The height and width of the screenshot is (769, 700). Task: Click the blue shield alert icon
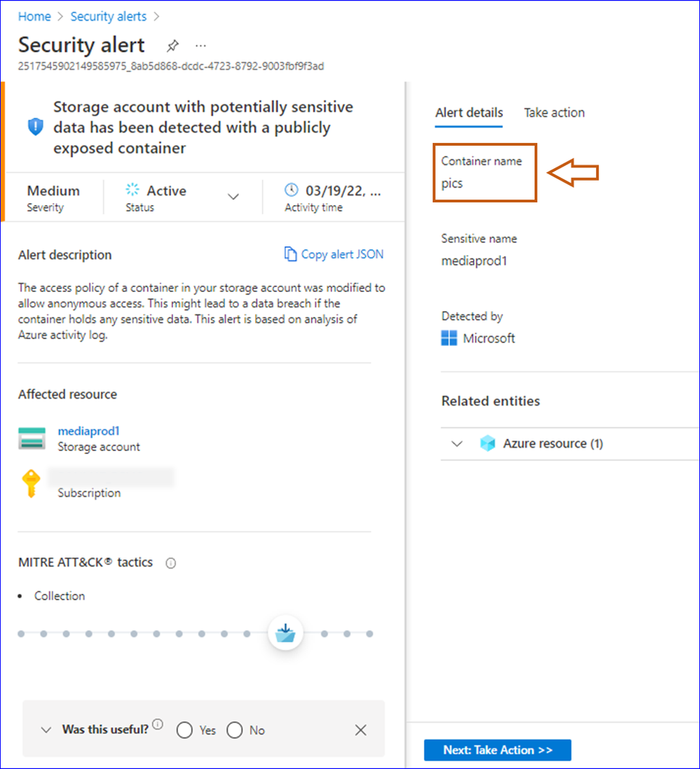pos(35,127)
